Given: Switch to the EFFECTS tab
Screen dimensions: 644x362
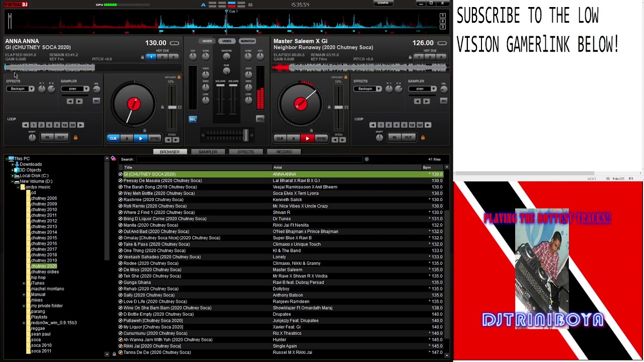Looking at the screenshot, I should [x=246, y=152].
